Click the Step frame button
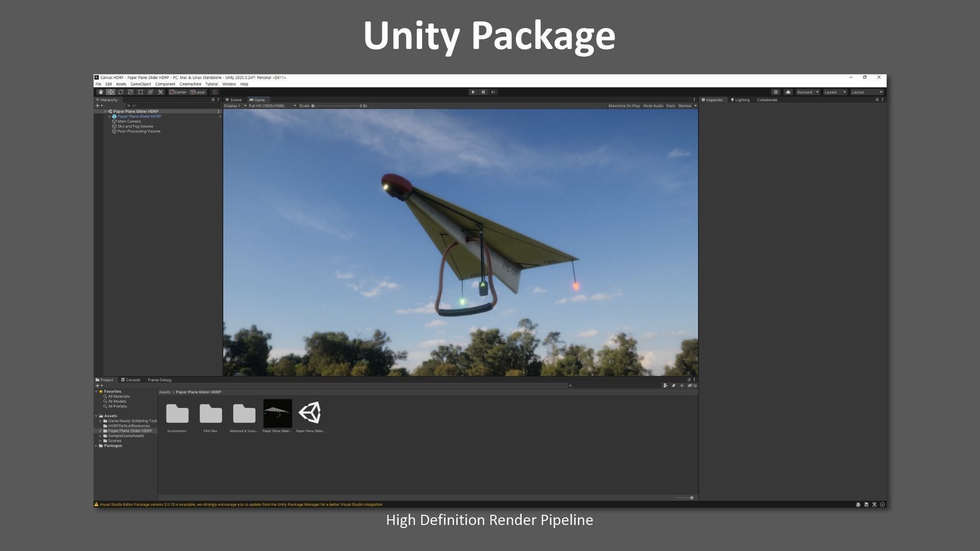Screen dimensions: 980x551 tap(493, 92)
